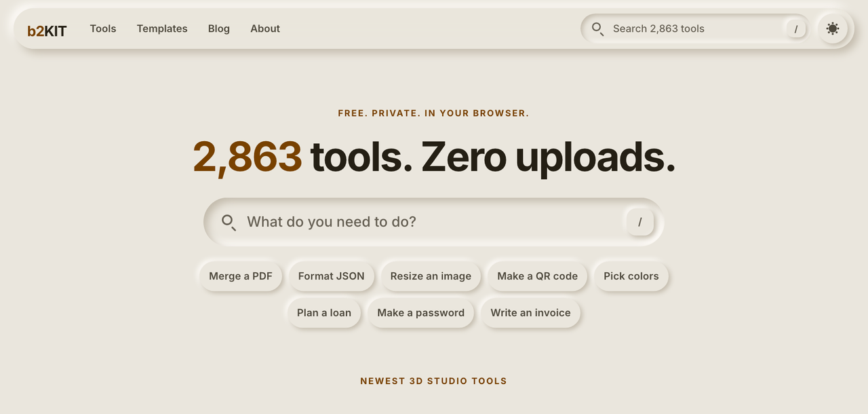Image resolution: width=868 pixels, height=414 pixels.
Task: Select the "Format JSON" chip
Action: (332, 276)
